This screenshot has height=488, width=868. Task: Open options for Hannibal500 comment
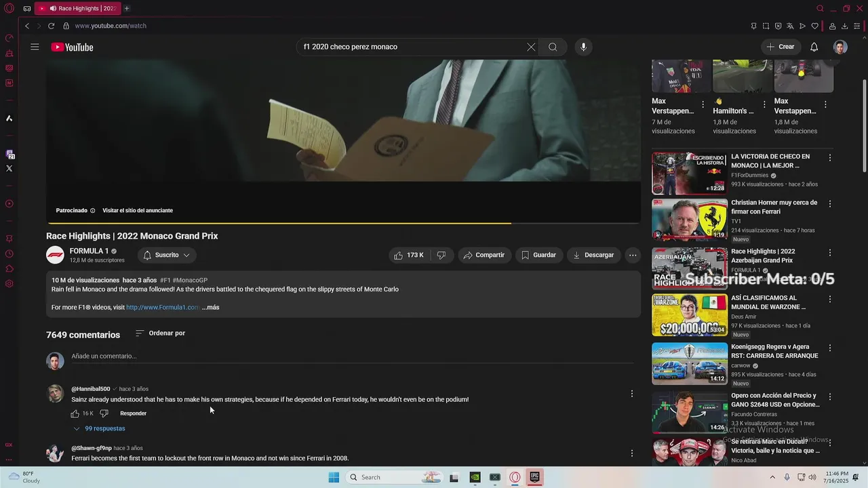point(631,394)
